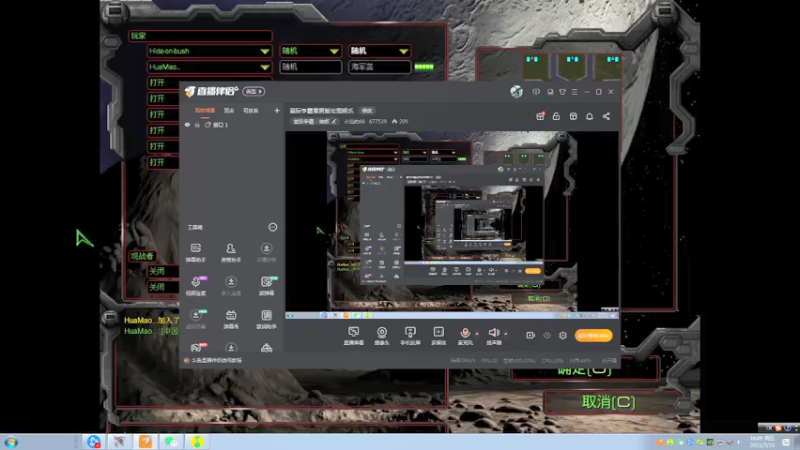Select the first orange scene tab
The height and width of the screenshot is (450, 800).
point(205,110)
